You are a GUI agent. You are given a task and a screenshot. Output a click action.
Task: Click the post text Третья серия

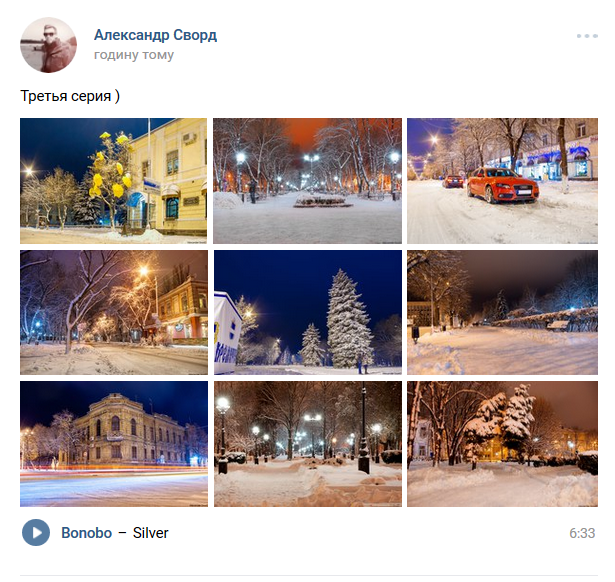[x=70, y=96]
